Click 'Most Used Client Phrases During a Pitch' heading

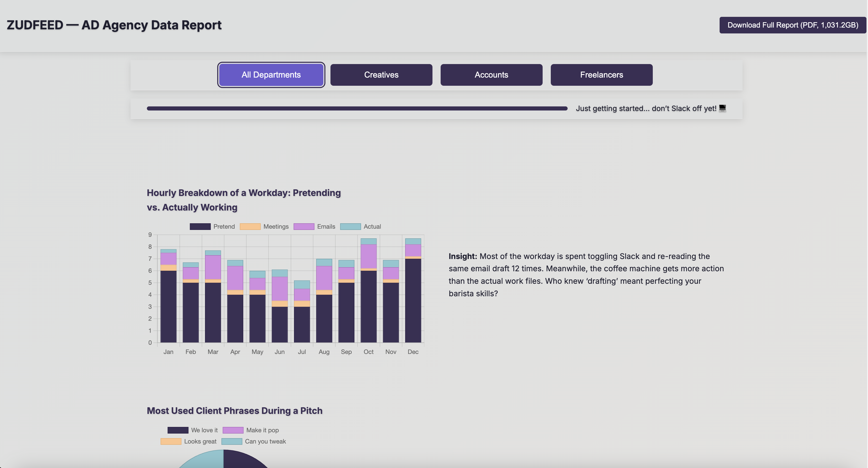click(235, 411)
